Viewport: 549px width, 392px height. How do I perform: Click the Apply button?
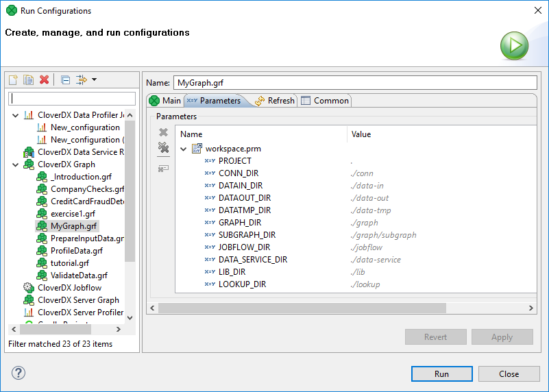coord(502,337)
